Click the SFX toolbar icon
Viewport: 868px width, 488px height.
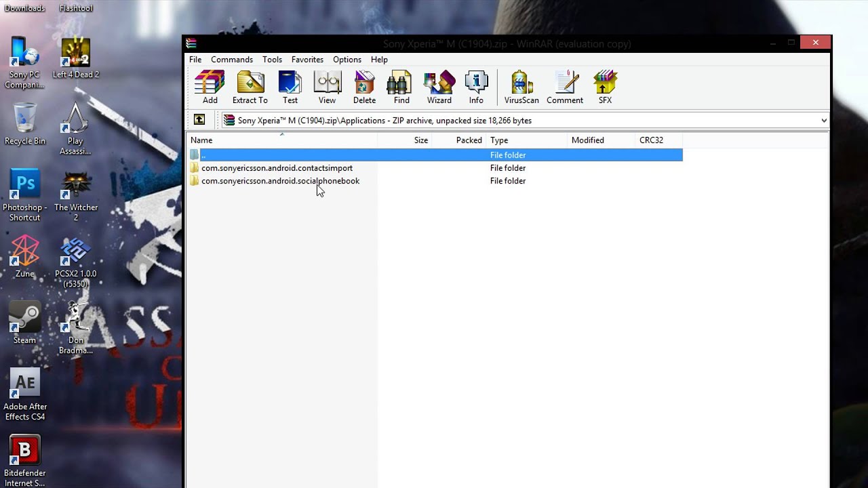point(605,87)
